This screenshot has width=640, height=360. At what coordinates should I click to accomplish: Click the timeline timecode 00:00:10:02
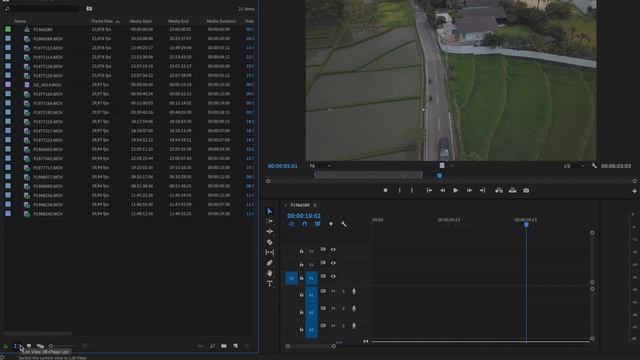304,216
